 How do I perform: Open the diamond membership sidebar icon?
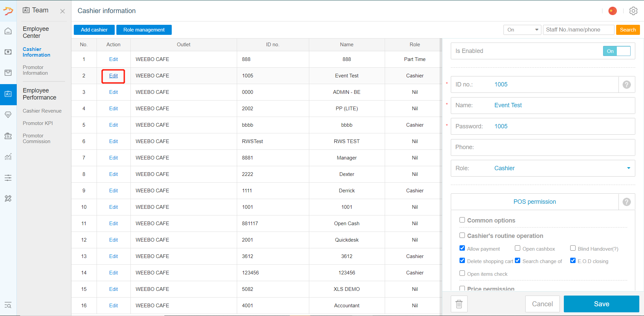pos(8,115)
